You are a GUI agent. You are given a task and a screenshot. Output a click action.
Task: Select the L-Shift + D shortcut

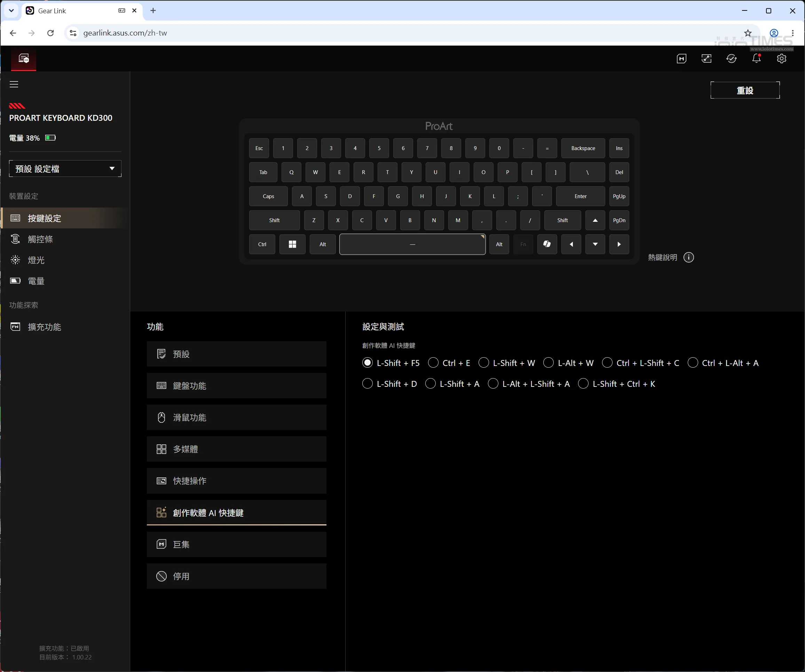tap(389, 384)
